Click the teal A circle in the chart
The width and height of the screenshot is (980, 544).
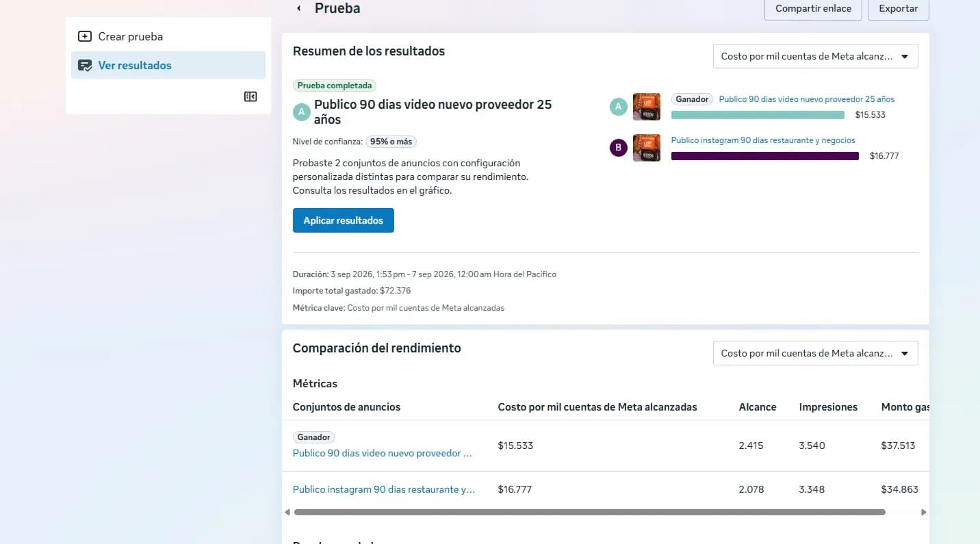tap(619, 106)
